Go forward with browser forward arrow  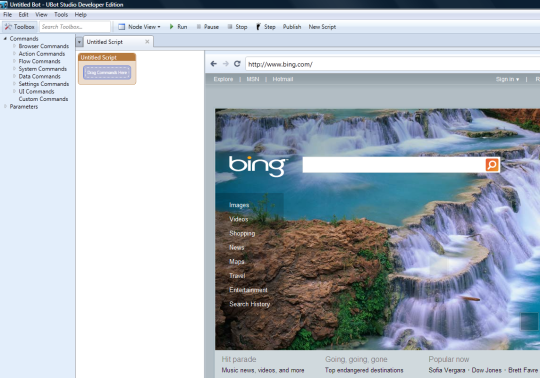[226, 64]
